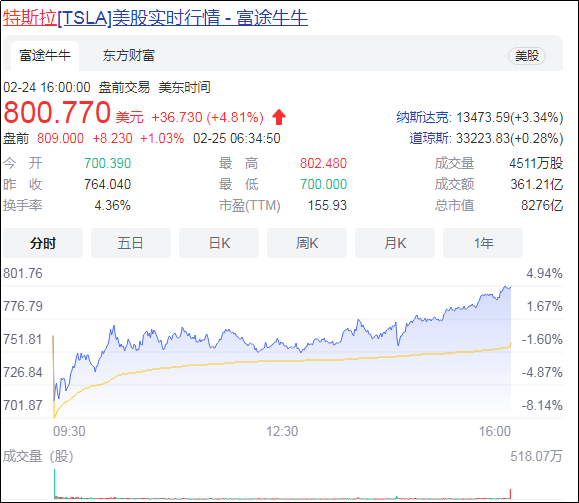579x503 pixels.
Task: Click the 726.84 price axis label
Action: [x=23, y=372]
